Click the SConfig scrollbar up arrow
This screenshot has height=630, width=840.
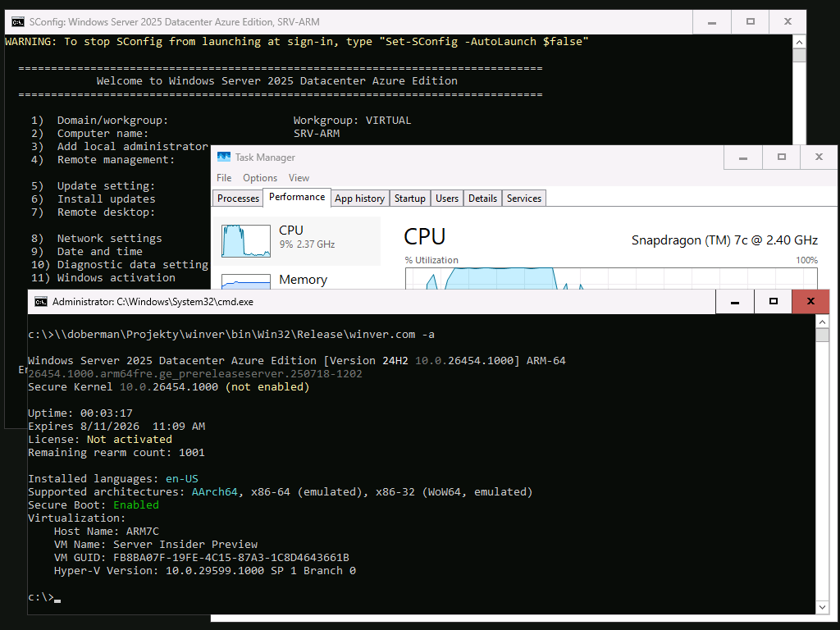pyautogui.click(x=799, y=42)
